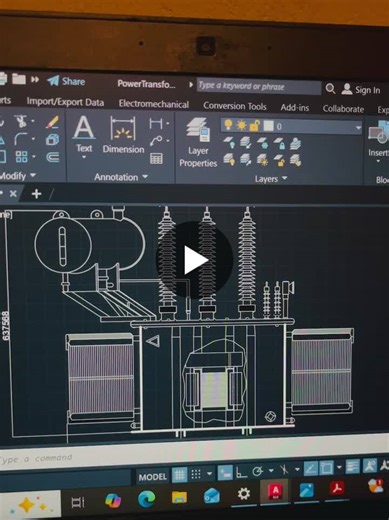Screen dimensions: 389x520
Task: Click the Make Current layer icon
Action: 295,144
